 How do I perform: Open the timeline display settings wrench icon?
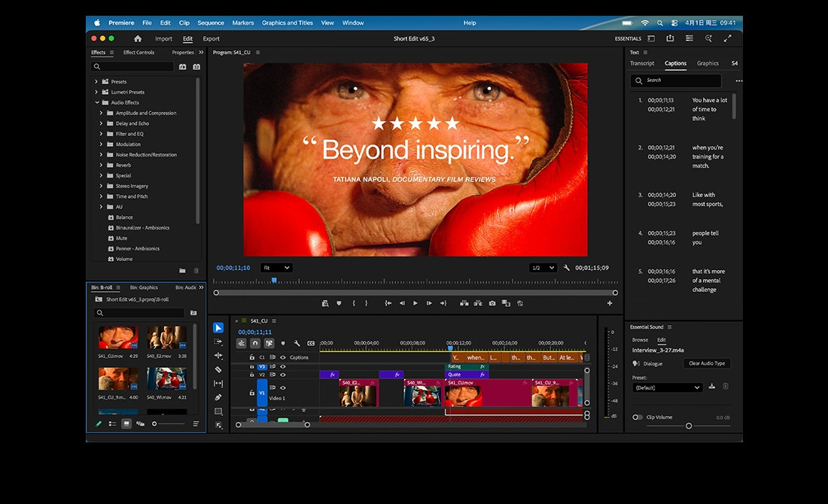tap(297, 343)
